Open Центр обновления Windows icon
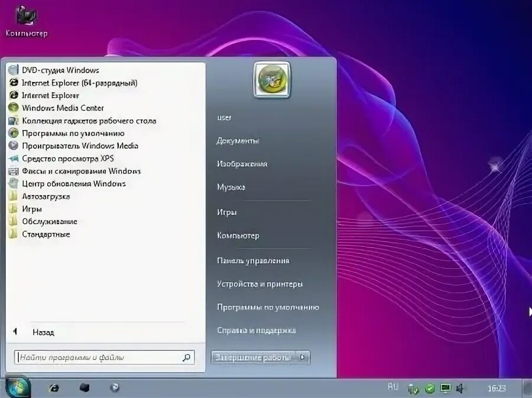This screenshot has height=398, width=532. (14, 184)
